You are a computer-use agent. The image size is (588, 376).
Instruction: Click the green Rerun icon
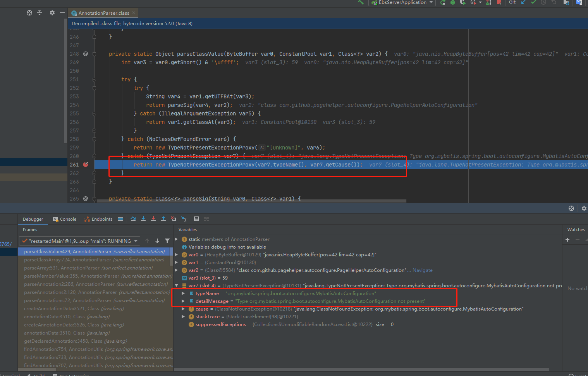(443, 2)
